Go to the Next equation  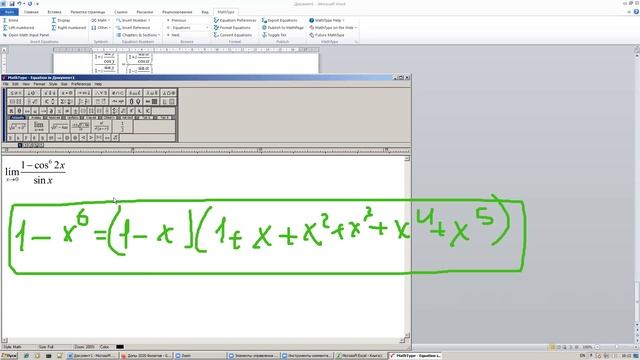tap(173, 35)
